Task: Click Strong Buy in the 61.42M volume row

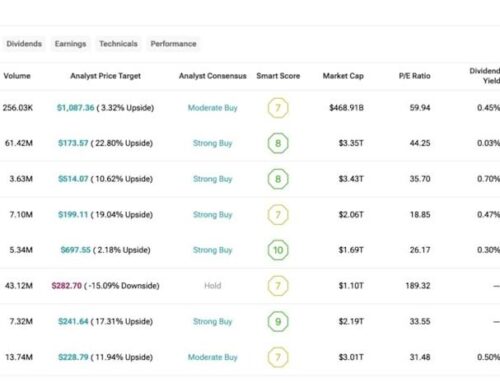Action: 213,143
